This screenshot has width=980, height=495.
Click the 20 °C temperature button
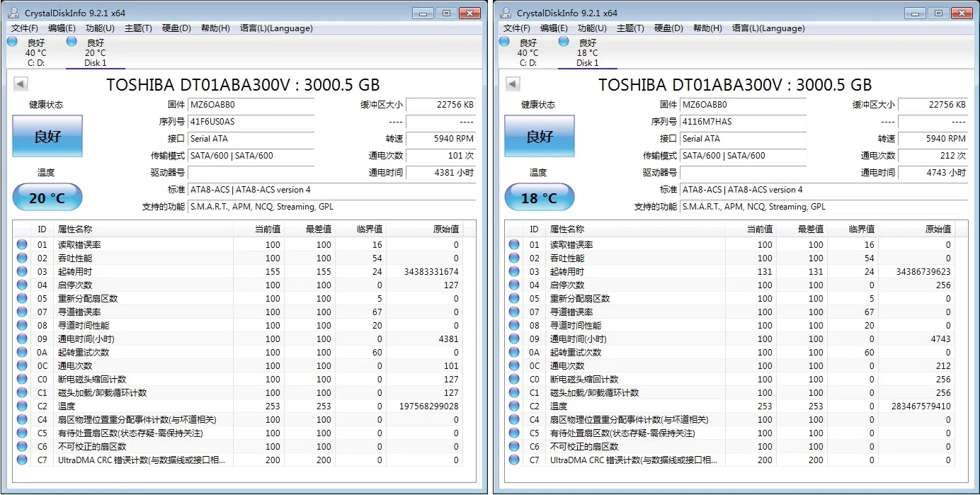click(47, 198)
